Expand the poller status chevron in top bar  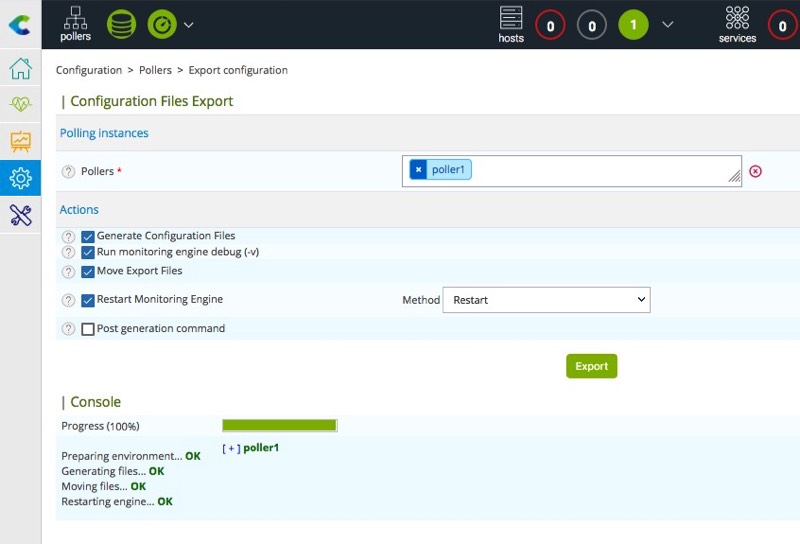(189, 24)
